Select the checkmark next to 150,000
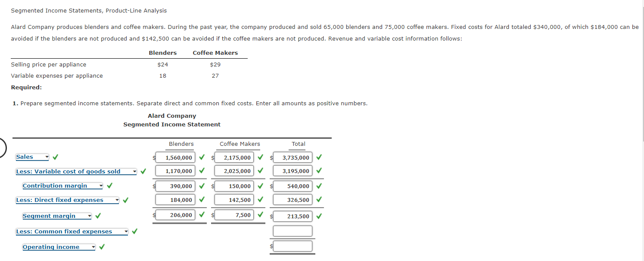The height and width of the screenshot is (261, 644). (260, 186)
